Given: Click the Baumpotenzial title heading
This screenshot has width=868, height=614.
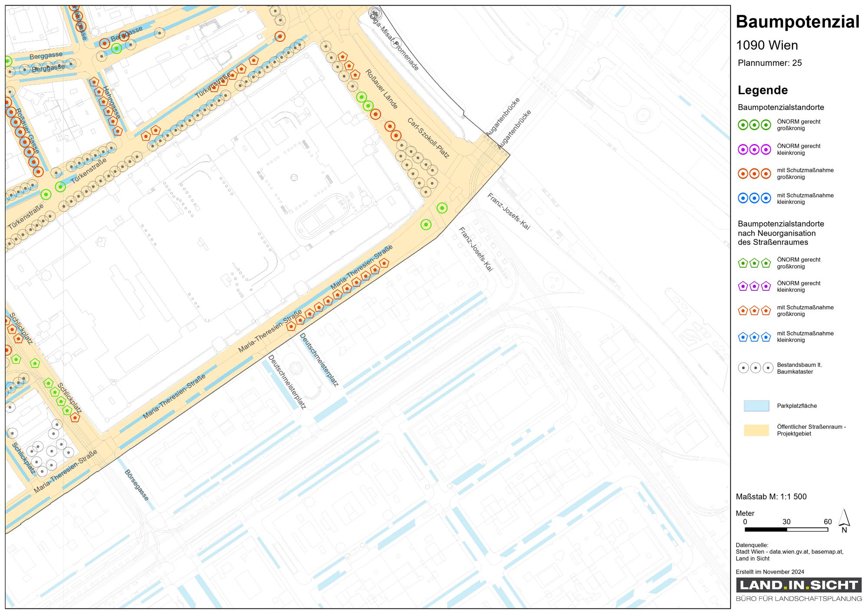Looking at the screenshot, I should tap(797, 22).
